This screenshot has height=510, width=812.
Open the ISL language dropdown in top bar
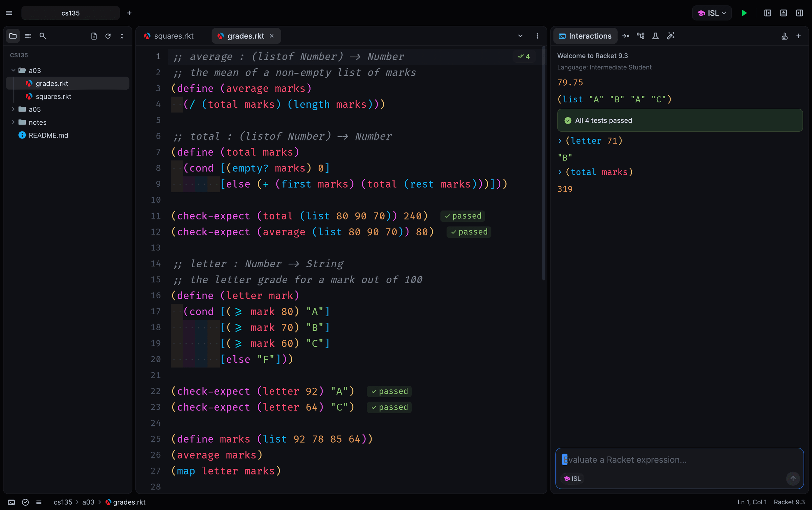point(712,13)
